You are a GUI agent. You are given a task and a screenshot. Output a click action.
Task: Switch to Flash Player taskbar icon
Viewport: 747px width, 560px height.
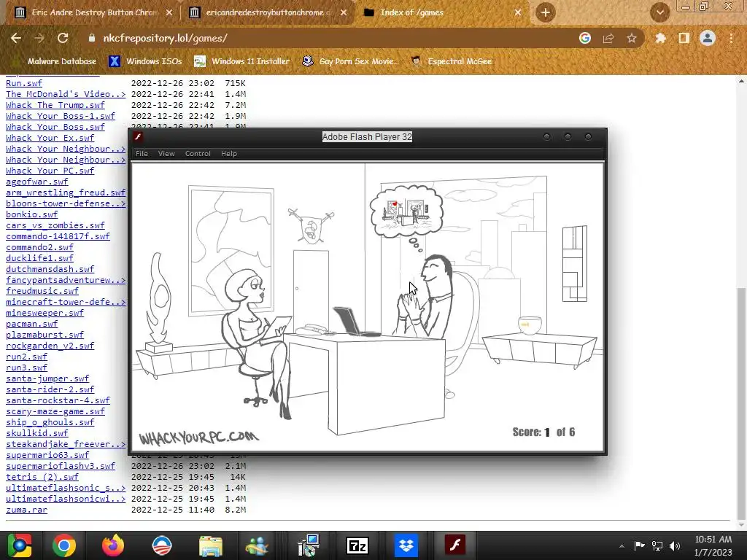click(x=455, y=545)
